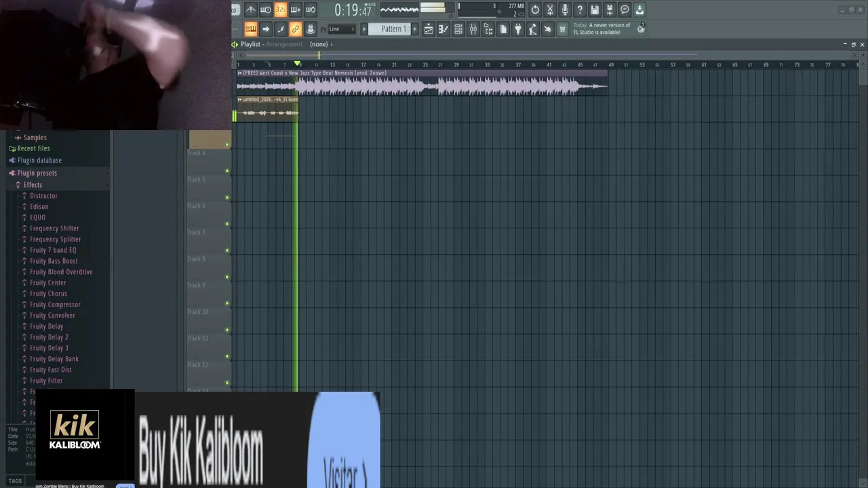
Task: Toggle the orange multilink chain icon
Action: pos(295,28)
